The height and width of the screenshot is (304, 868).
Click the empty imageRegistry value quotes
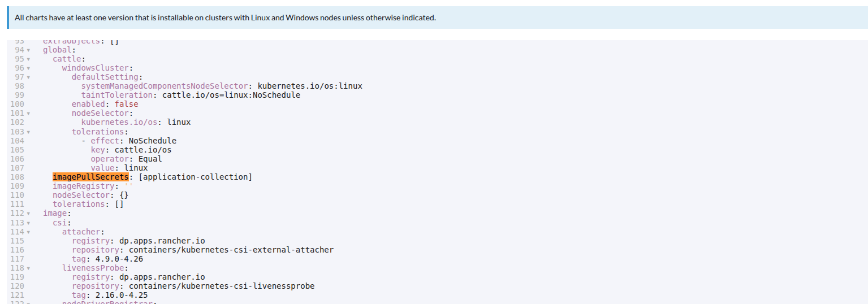(128, 186)
